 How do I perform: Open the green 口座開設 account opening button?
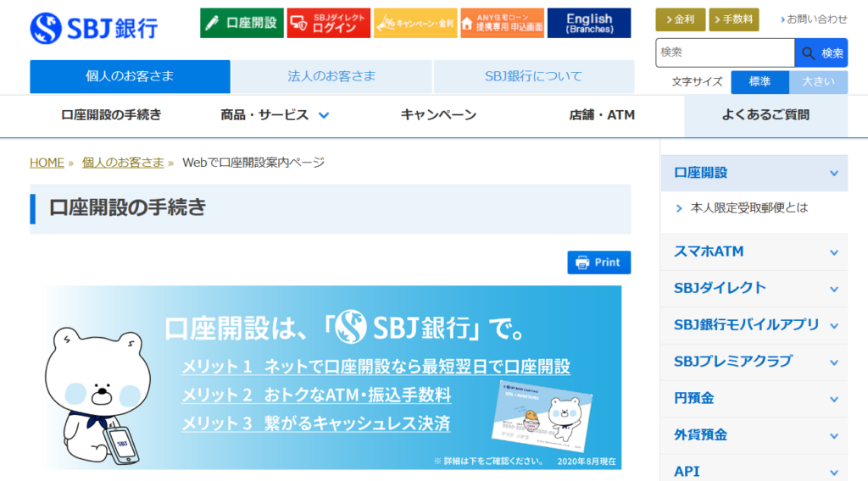[242, 23]
